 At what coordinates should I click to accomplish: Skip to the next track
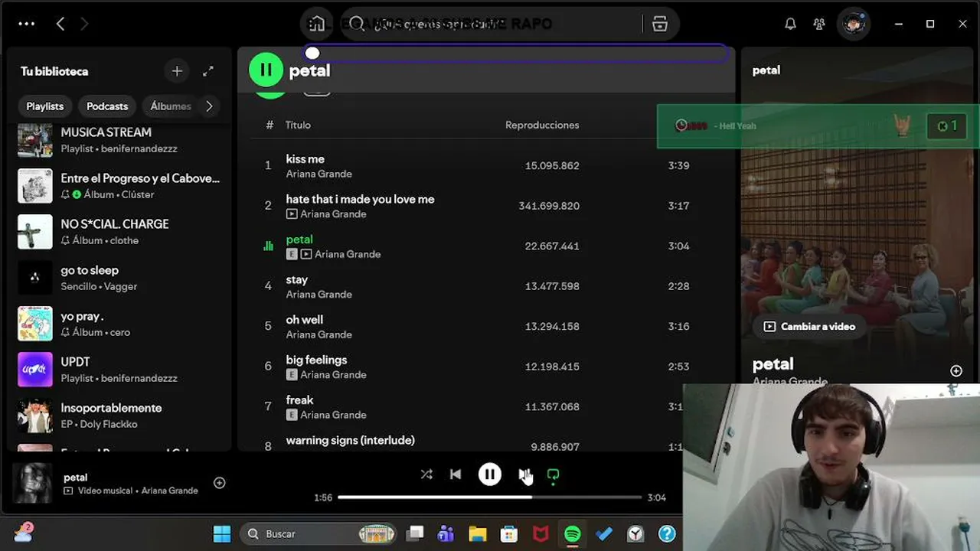click(524, 474)
